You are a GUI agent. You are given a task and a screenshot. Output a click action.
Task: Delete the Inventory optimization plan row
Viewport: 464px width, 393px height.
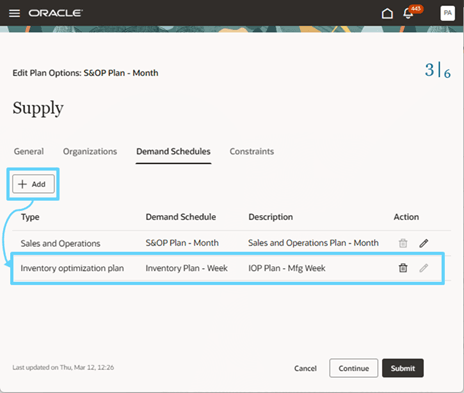click(x=403, y=268)
